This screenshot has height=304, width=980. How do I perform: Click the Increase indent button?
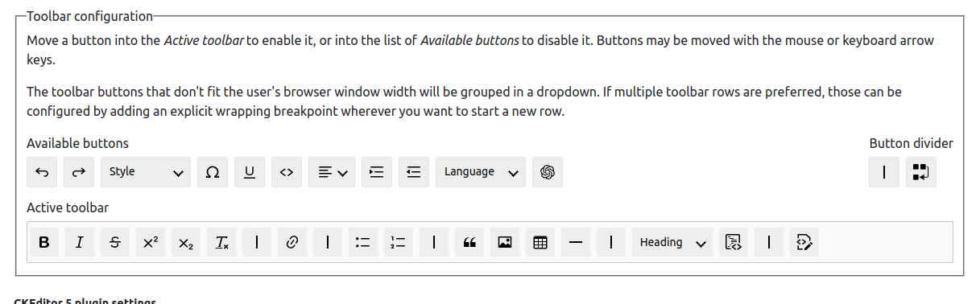(376, 172)
